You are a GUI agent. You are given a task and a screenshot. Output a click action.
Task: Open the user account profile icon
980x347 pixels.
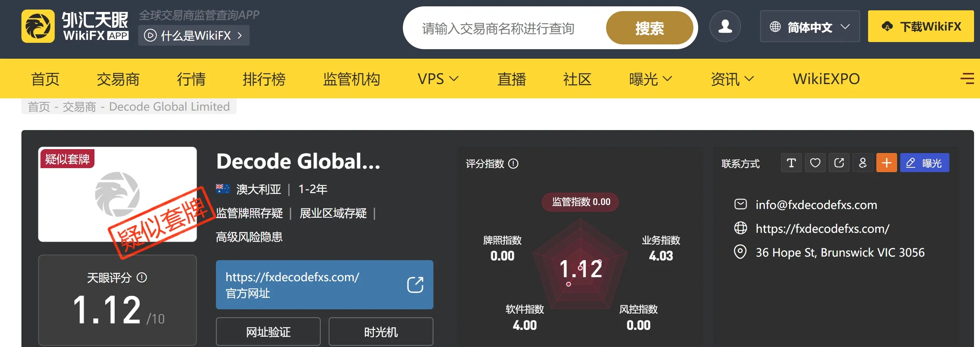point(725,26)
